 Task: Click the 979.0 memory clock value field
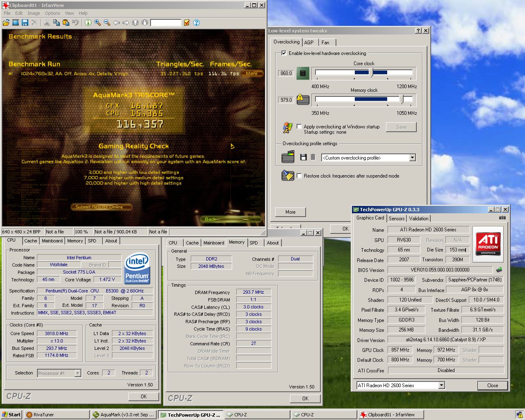[286, 100]
